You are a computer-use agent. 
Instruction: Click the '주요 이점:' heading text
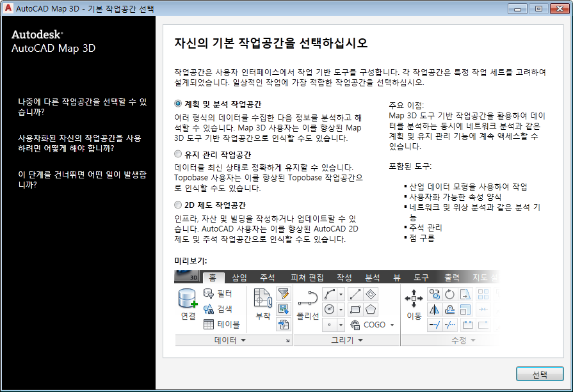click(406, 106)
